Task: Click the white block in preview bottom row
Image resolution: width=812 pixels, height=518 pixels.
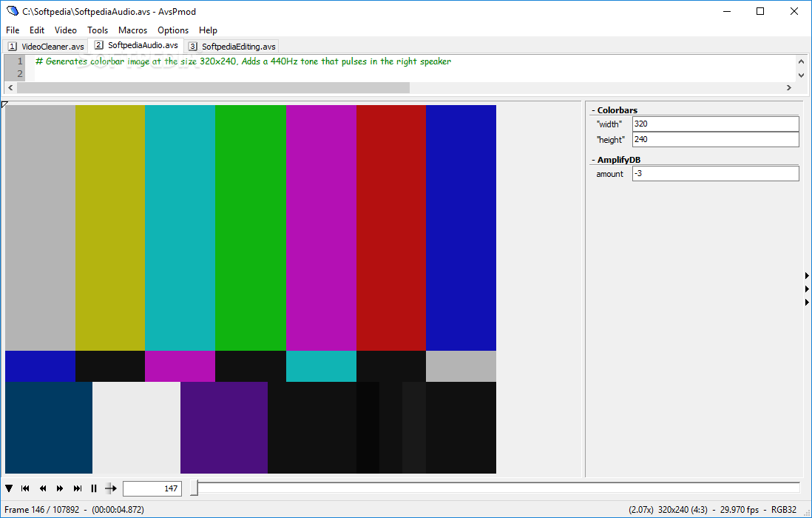Action: 136,428
